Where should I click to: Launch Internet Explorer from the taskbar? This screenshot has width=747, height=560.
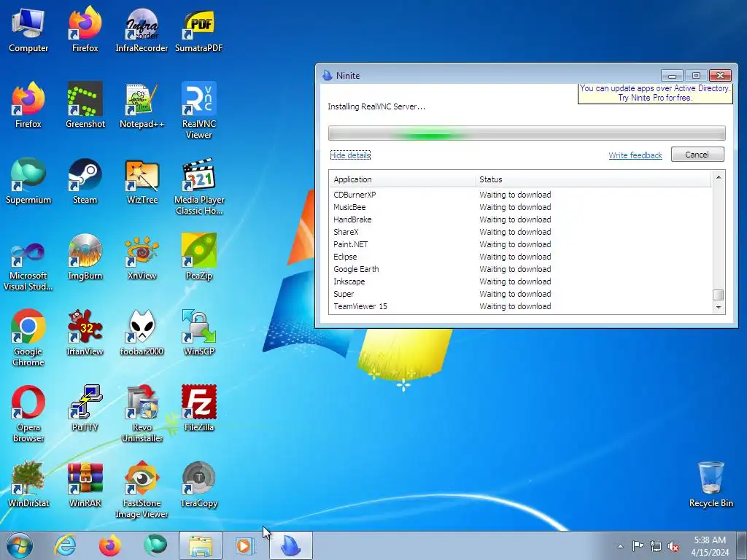(x=65, y=545)
